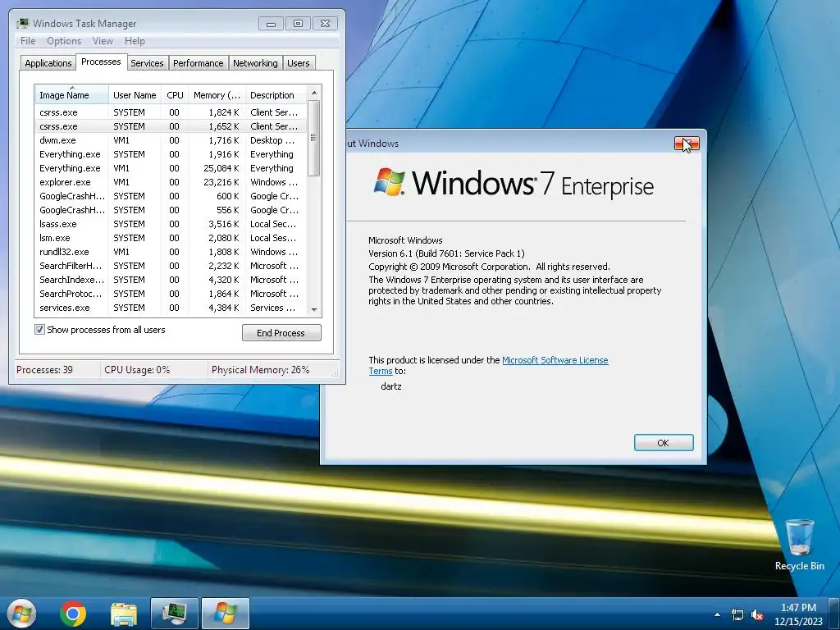
Task: Click the Windows 7 Enterprise logo
Action: [514, 183]
